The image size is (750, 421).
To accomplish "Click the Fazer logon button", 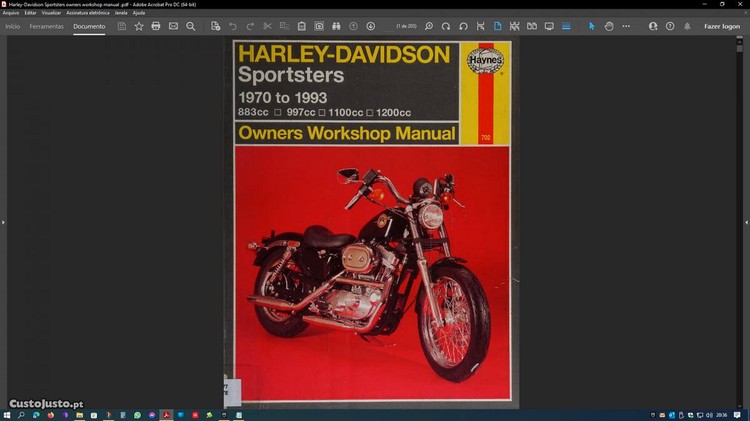I will [722, 26].
